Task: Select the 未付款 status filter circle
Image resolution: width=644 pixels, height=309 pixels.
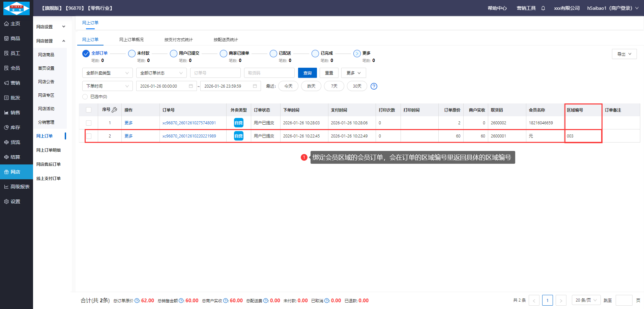Action: [x=132, y=54]
